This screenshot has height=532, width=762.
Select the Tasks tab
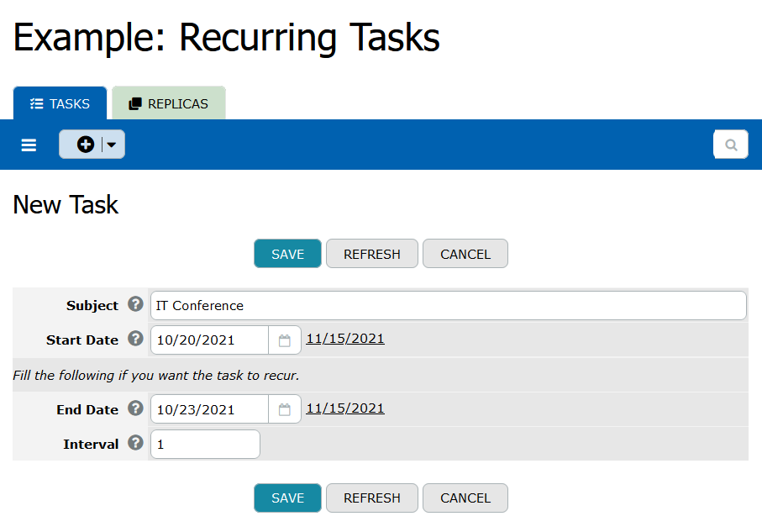point(60,104)
